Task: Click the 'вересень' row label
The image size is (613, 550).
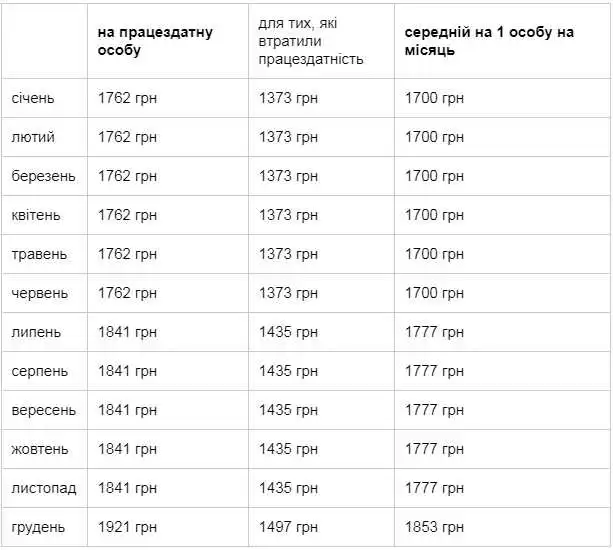Action: tap(43, 410)
